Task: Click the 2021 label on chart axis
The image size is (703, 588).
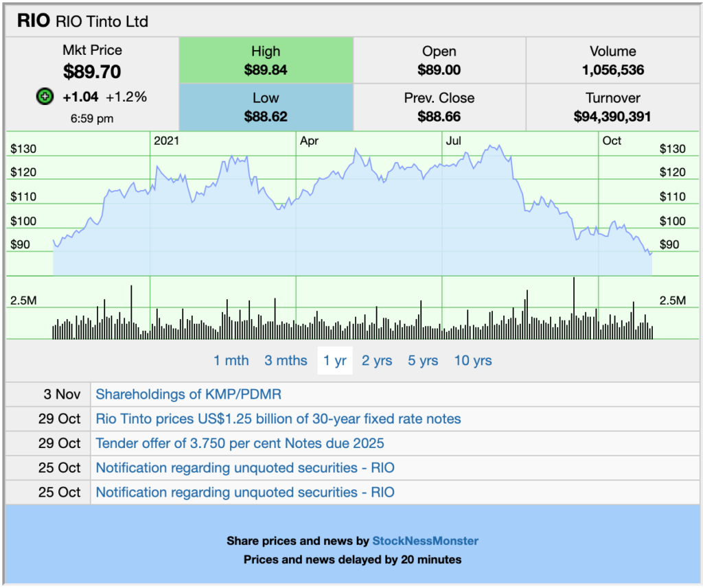Action: [166, 141]
